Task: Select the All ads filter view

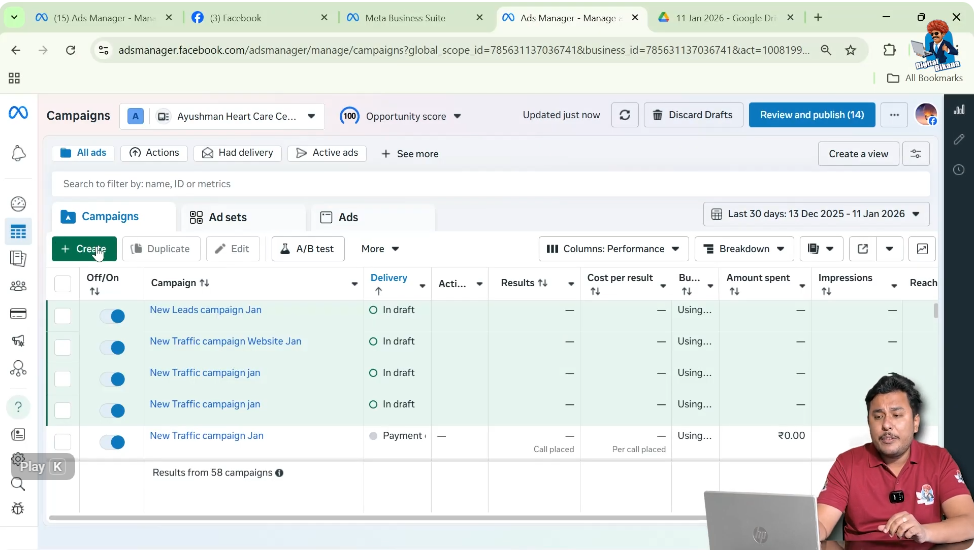Action: 83,153
